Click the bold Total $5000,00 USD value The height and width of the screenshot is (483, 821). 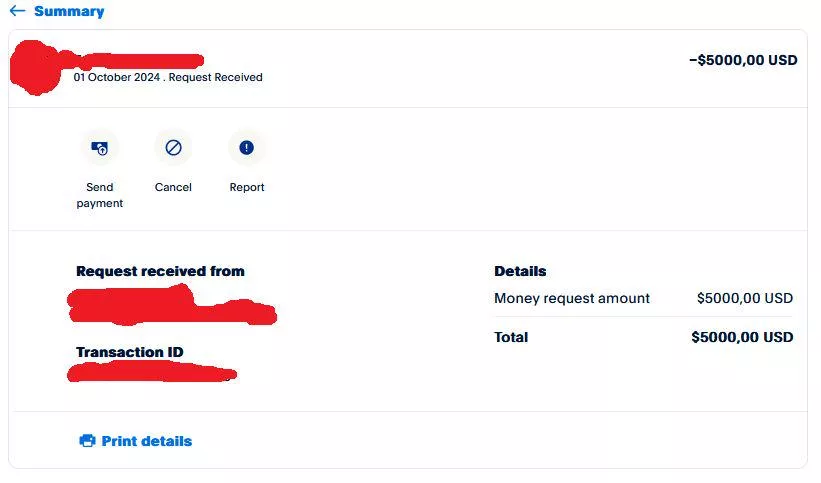click(742, 337)
